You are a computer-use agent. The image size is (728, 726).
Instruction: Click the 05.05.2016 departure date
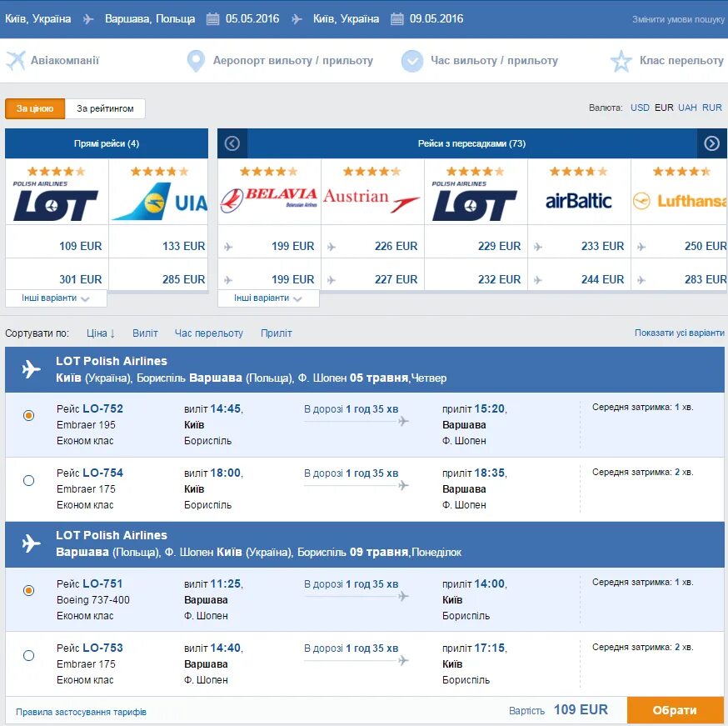252,19
